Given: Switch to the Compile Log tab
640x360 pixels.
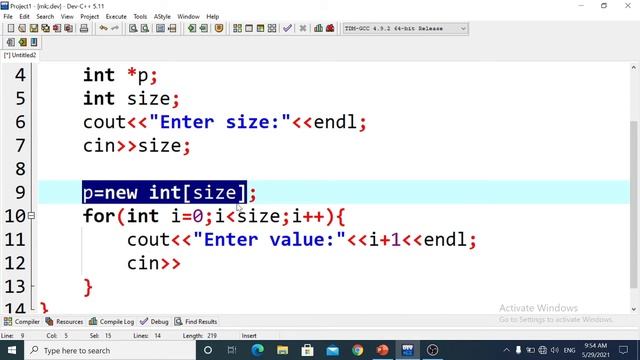Looking at the screenshot, I should (111, 322).
